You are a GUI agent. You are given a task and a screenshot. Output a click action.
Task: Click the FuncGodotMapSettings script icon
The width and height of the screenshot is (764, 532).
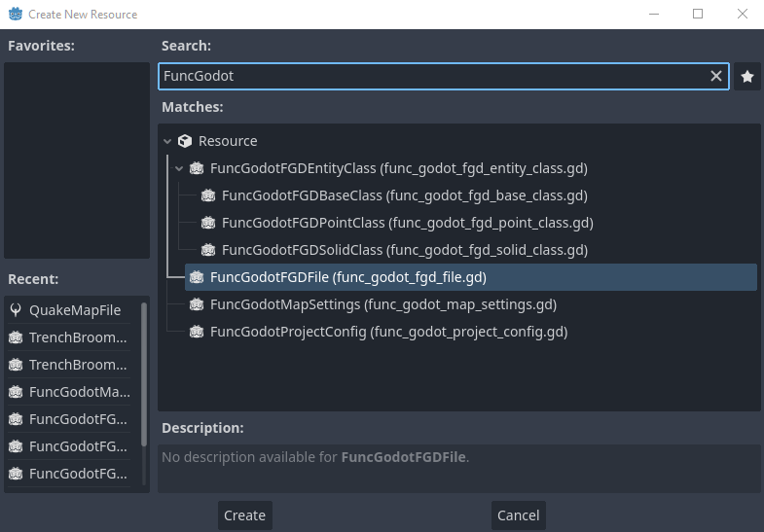tap(197, 304)
